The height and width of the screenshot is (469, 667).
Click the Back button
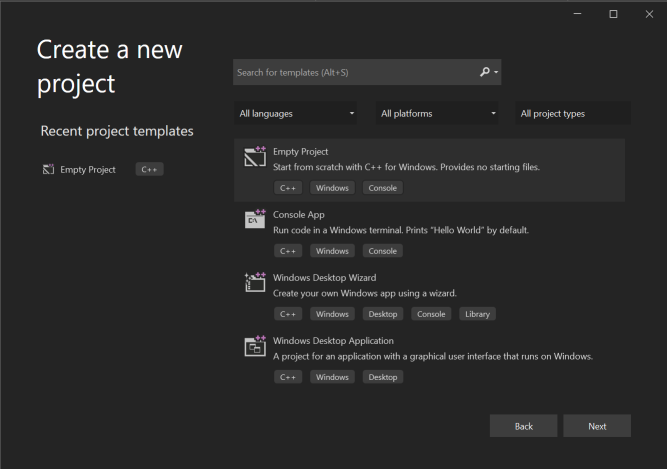tap(523, 426)
